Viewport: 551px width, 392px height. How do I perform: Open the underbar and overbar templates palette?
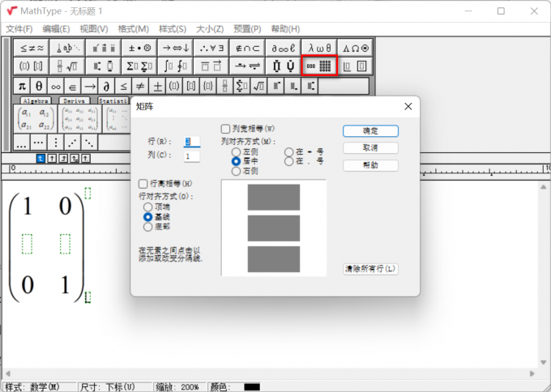coord(211,66)
